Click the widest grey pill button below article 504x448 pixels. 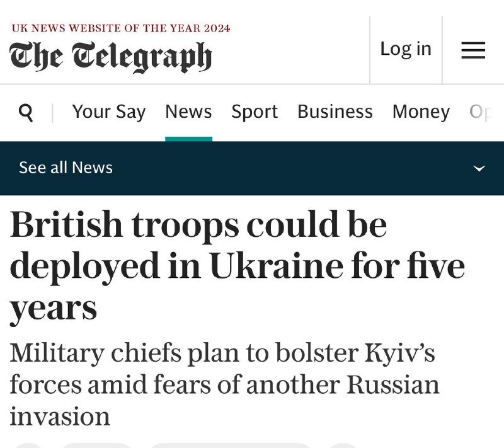pos(230,445)
